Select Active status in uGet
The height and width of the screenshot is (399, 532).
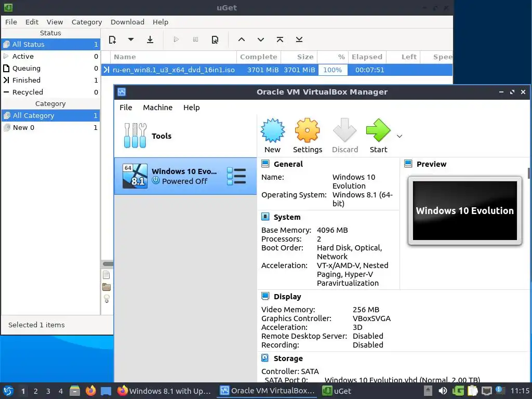(50, 56)
